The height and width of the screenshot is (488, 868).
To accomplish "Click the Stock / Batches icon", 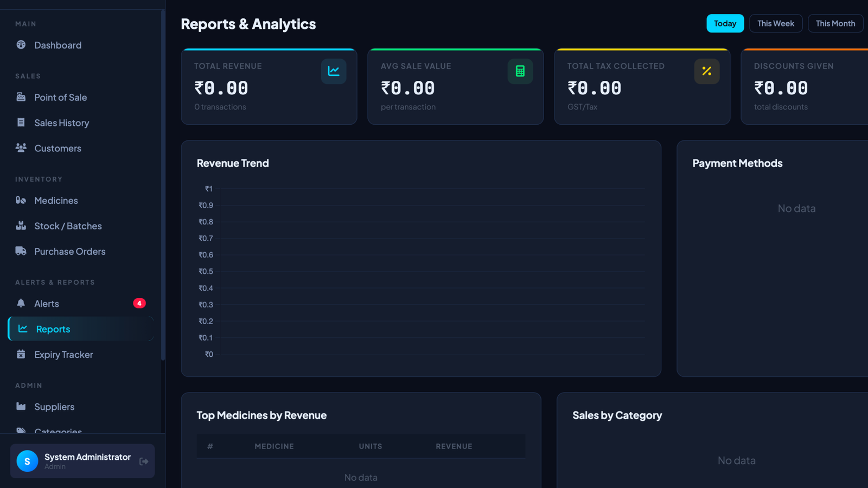I will coord(21,226).
